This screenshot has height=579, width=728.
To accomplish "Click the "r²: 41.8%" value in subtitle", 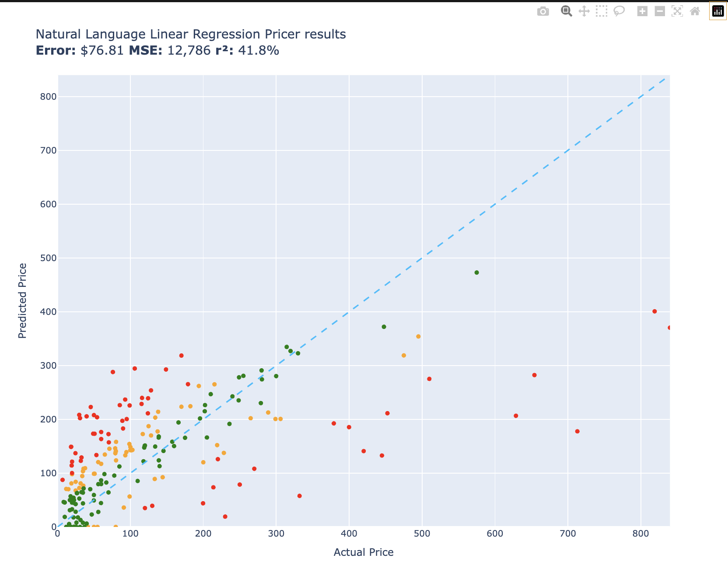I will pyautogui.click(x=247, y=51).
